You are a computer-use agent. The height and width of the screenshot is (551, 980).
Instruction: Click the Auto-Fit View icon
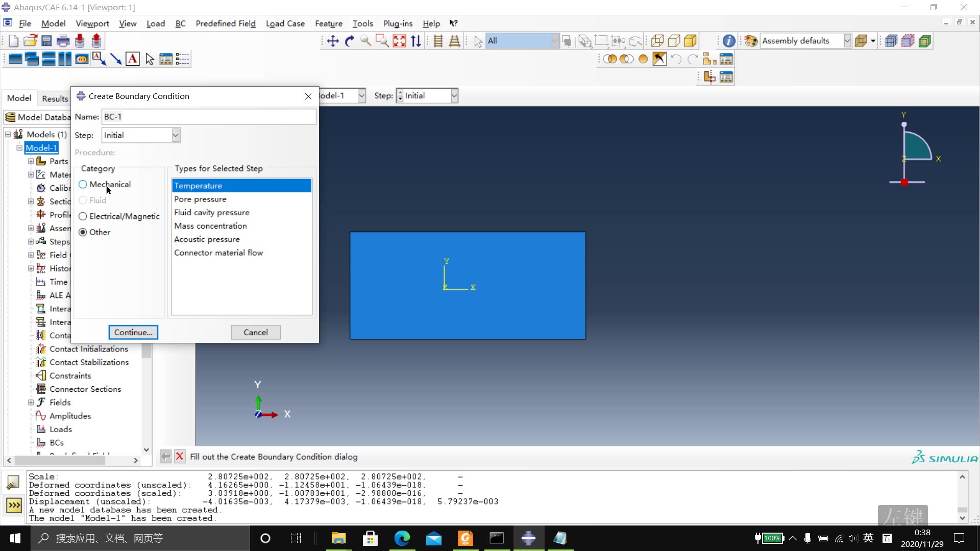click(400, 41)
